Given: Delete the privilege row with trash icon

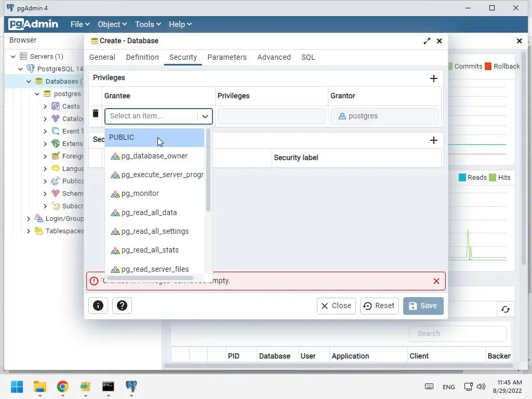Looking at the screenshot, I should [96, 113].
